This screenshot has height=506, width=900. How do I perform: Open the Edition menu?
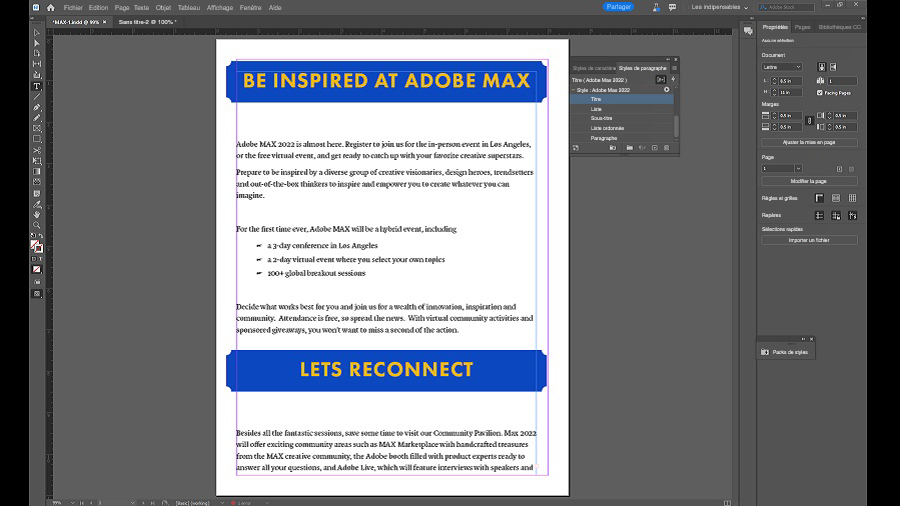pyautogui.click(x=98, y=7)
